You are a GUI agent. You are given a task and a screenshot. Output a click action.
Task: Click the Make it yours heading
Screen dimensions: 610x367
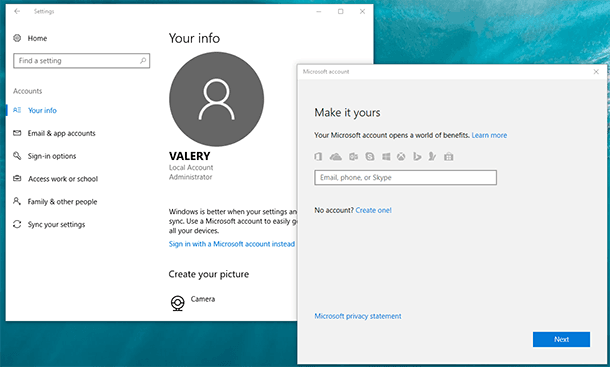coord(347,113)
